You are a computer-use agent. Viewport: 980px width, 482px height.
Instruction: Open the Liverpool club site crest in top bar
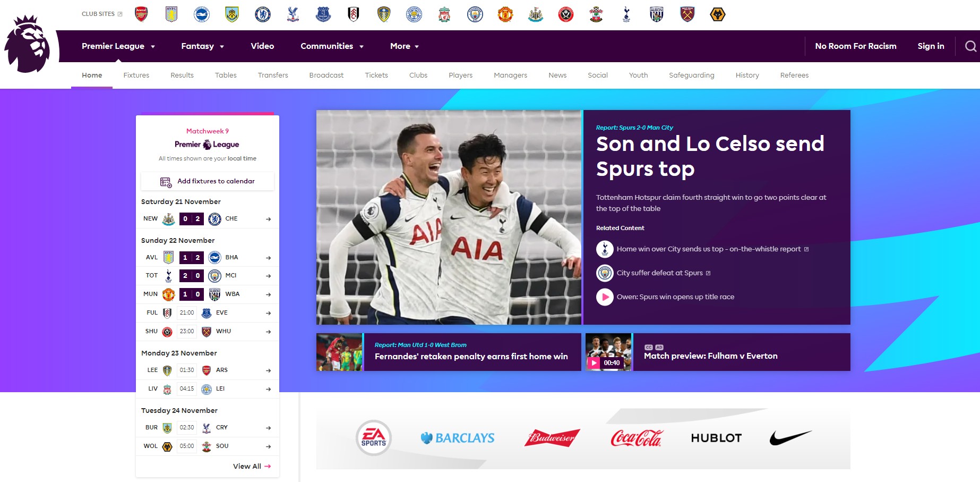pyautogui.click(x=444, y=14)
